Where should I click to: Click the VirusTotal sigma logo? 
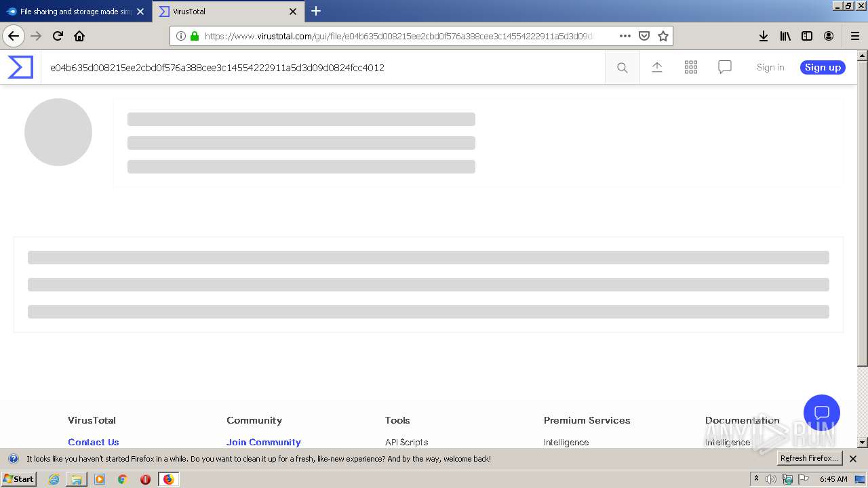[x=20, y=67]
